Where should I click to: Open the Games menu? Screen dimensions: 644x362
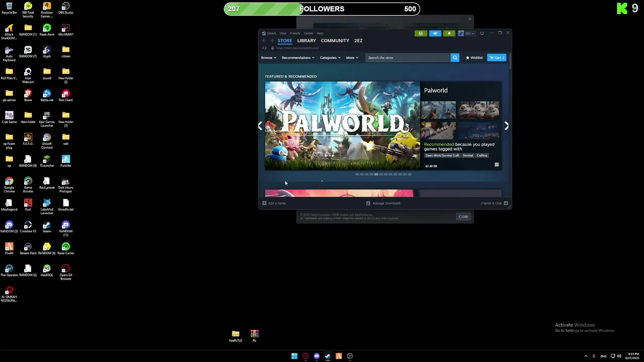tap(308, 33)
